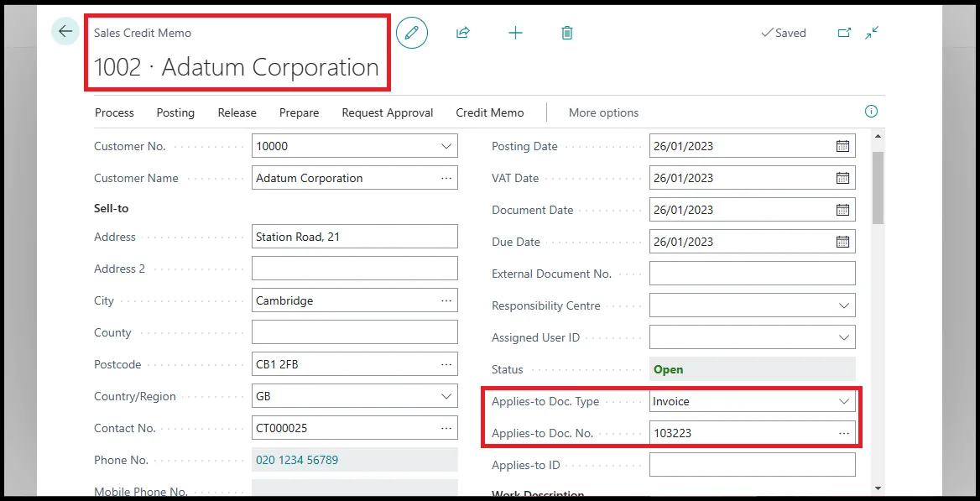Click into the Address 2 field
980x501 pixels.
click(x=354, y=269)
